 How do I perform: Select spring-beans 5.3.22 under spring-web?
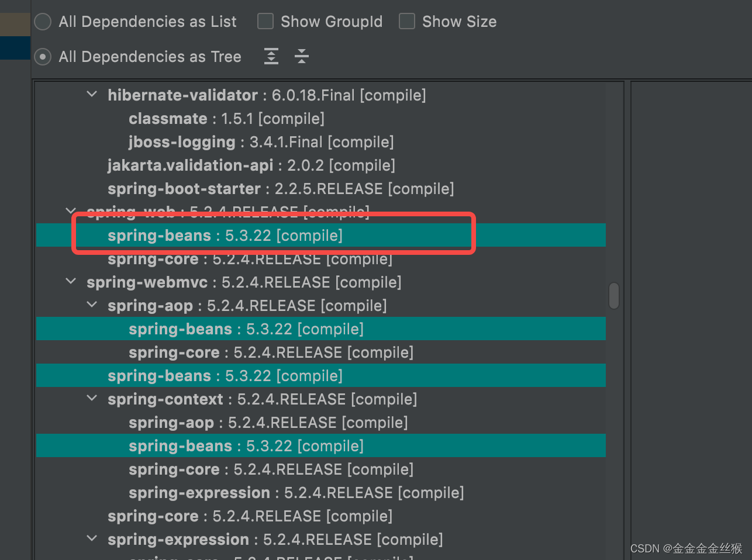point(320,236)
